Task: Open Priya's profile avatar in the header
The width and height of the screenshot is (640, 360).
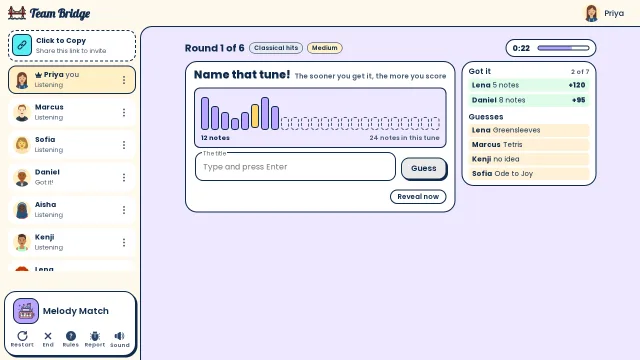Action: 591,13
